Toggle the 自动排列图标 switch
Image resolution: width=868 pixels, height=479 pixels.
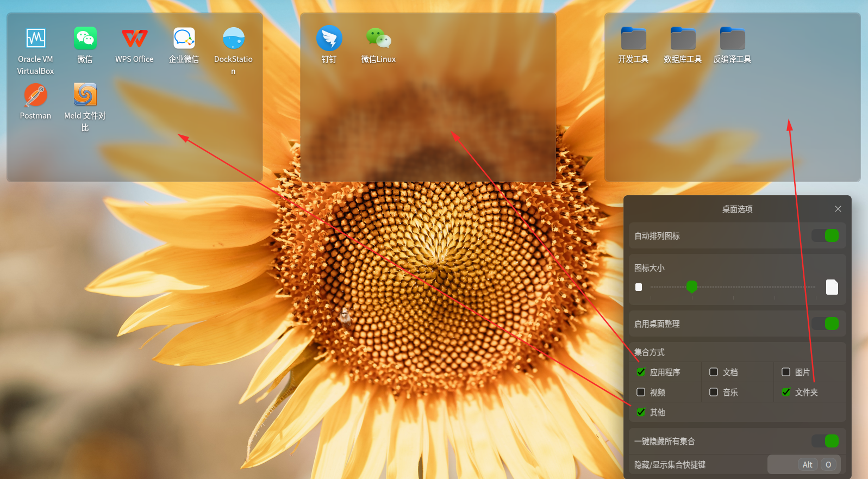point(825,235)
